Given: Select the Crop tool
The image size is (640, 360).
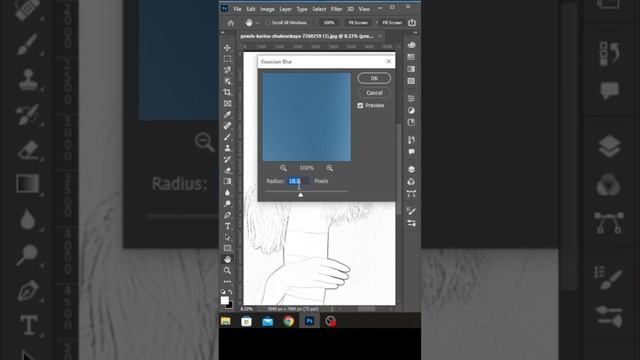Looking at the screenshot, I should pyautogui.click(x=227, y=92).
